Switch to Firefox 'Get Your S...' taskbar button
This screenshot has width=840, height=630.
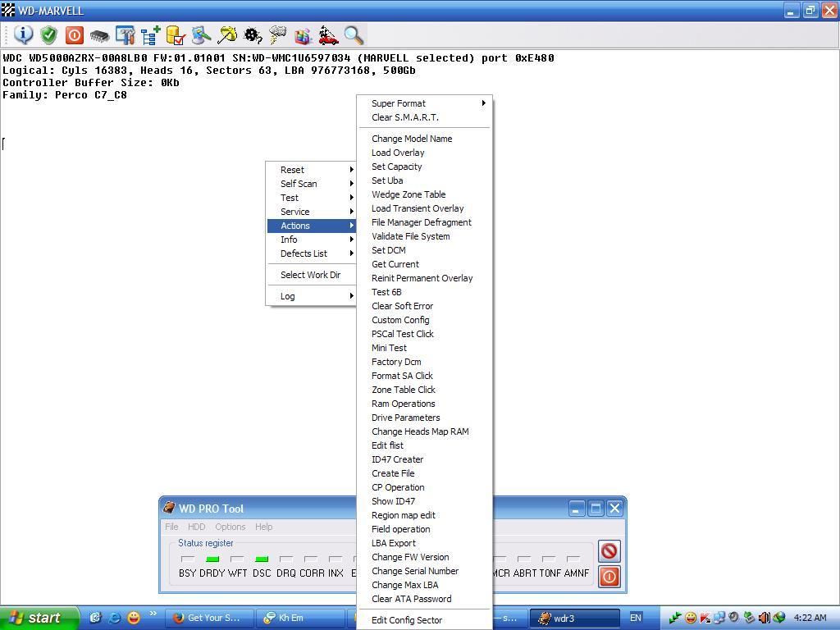(x=208, y=618)
